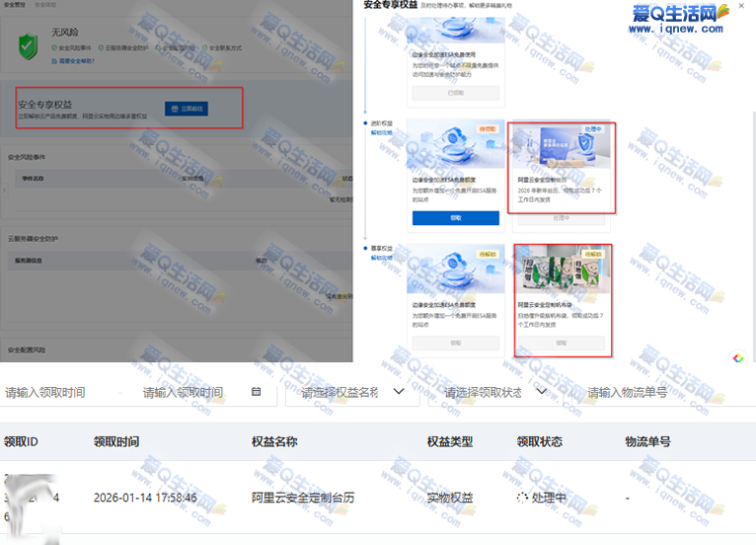Click the calendar gift thumbnail image
Image resolution: width=756 pixels, height=545 pixels.
(563, 146)
